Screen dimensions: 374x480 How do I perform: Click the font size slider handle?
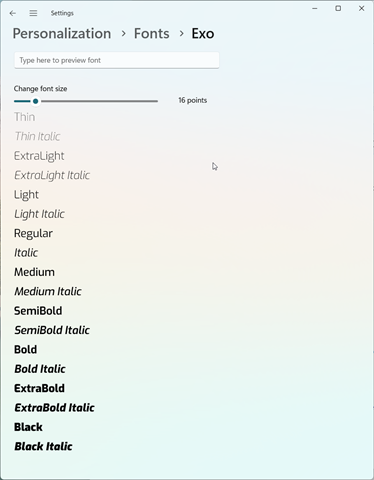[36, 101]
